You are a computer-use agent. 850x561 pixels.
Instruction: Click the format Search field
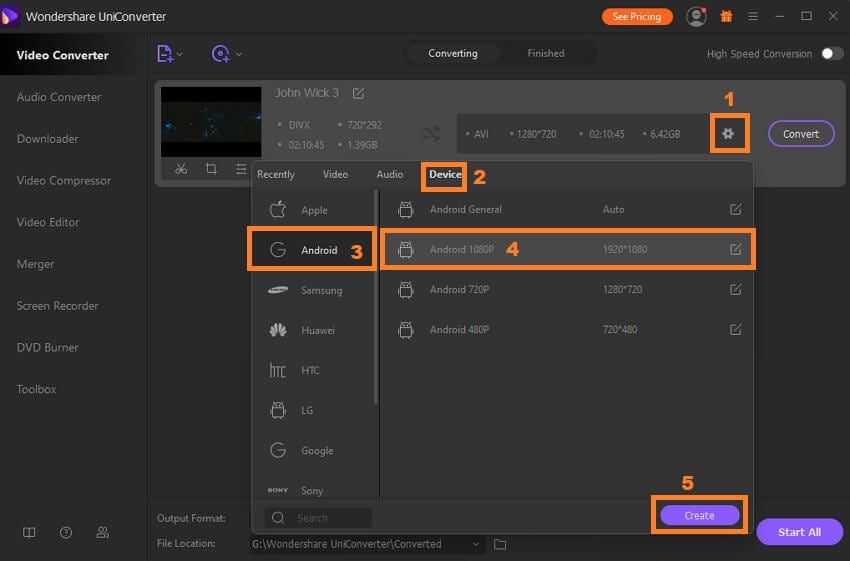tap(318, 518)
